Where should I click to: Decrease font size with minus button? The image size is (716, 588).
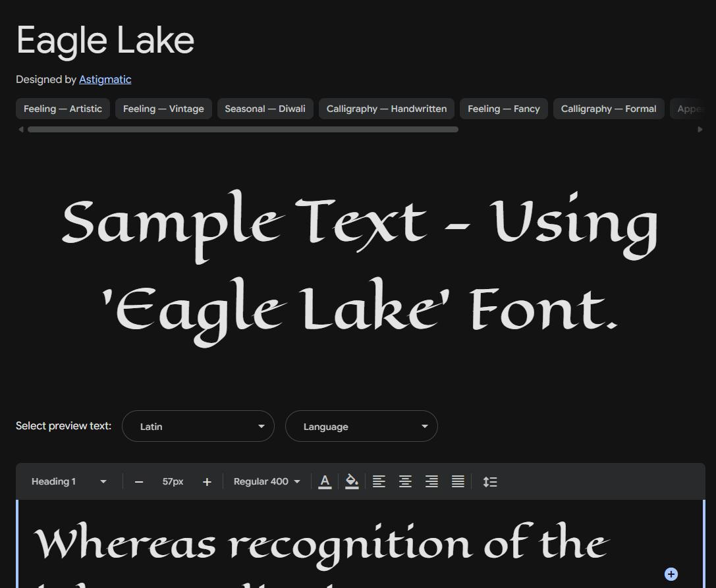pyautogui.click(x=139, y=481)
